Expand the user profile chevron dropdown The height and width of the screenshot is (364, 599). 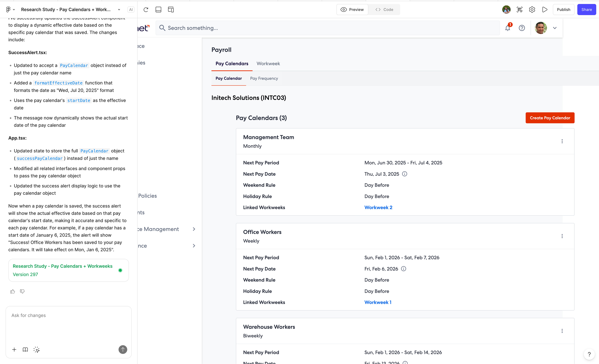(x=555, y=28)
